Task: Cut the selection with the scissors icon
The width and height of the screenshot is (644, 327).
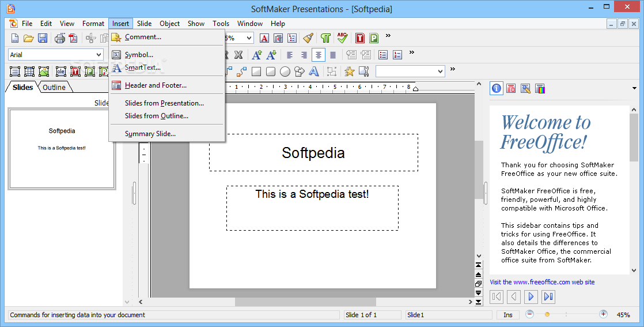Action: pos(91,38)
